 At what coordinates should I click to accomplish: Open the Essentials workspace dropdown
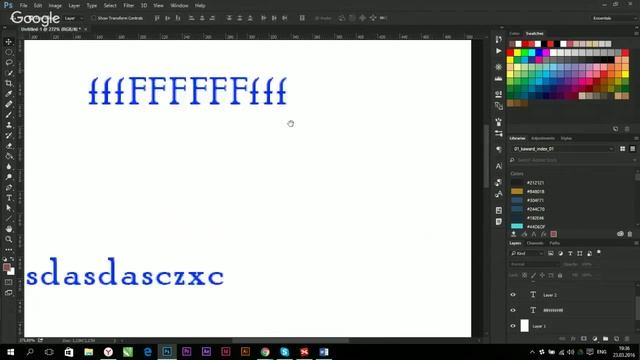pyautogui.click(x=613, y=18)
